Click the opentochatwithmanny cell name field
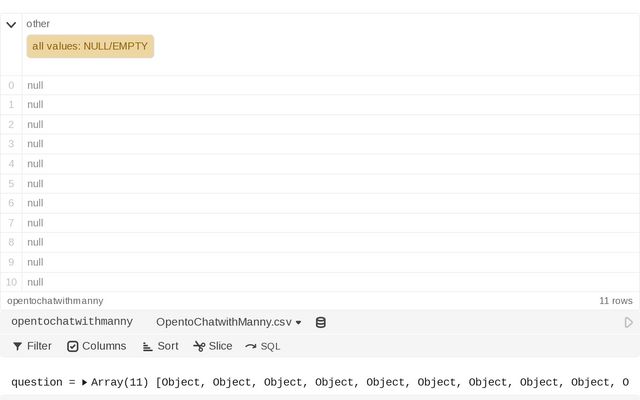The width and height of the screenshot is (640, 400). pyautogui.click(x=72, y=322)
